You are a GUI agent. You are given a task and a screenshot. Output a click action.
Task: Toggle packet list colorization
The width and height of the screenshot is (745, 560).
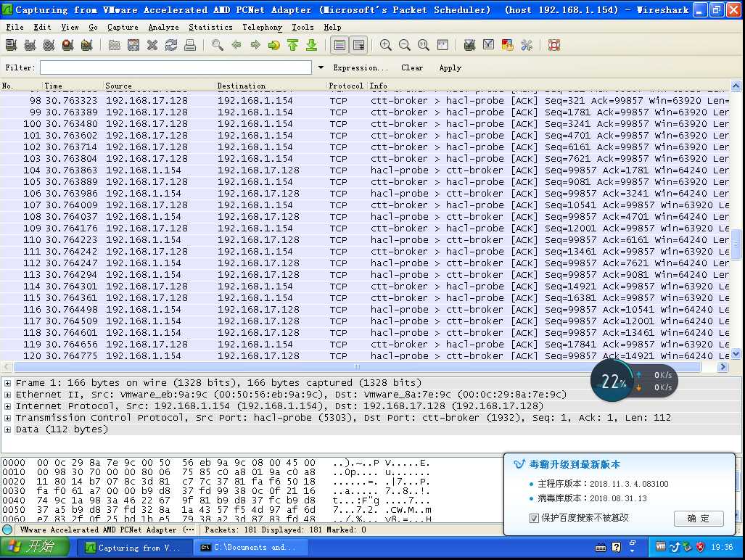[339, 45]
